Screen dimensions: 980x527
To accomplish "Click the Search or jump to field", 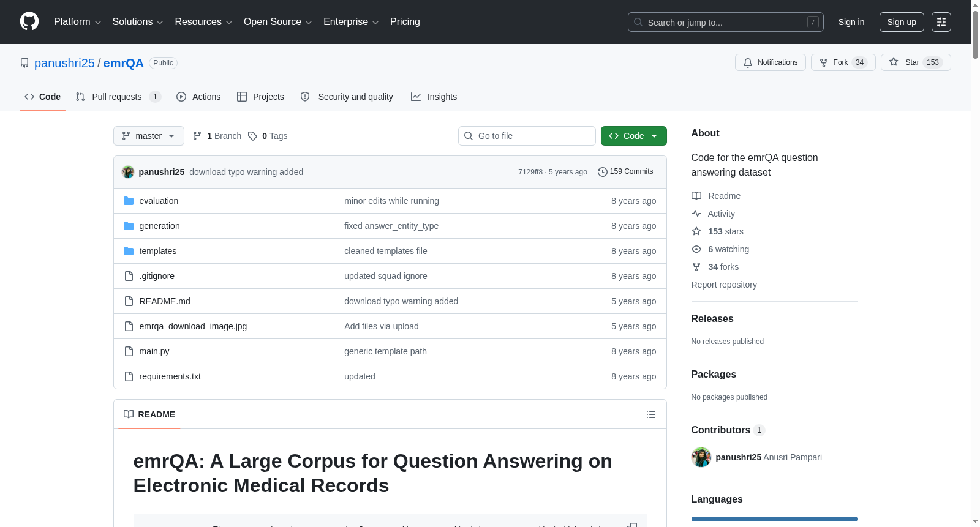I will (x=726, y=22).
